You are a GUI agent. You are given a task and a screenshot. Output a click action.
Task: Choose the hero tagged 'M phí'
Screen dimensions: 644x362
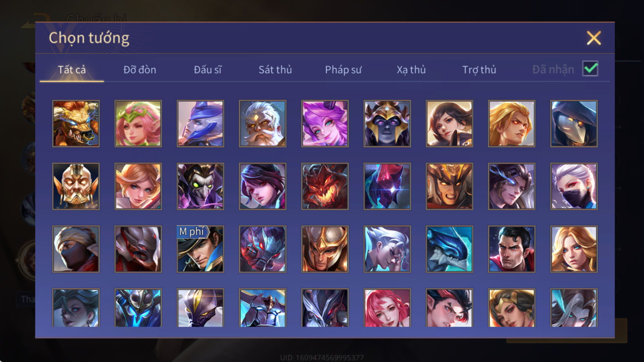coord(200,249)
